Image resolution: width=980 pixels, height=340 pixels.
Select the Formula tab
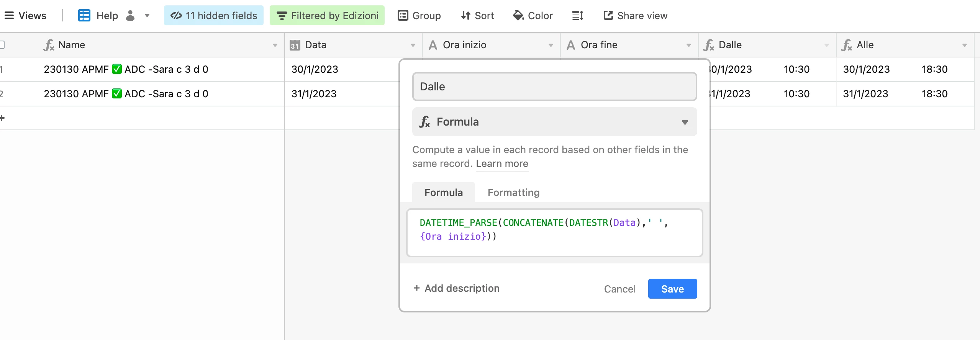443,193
